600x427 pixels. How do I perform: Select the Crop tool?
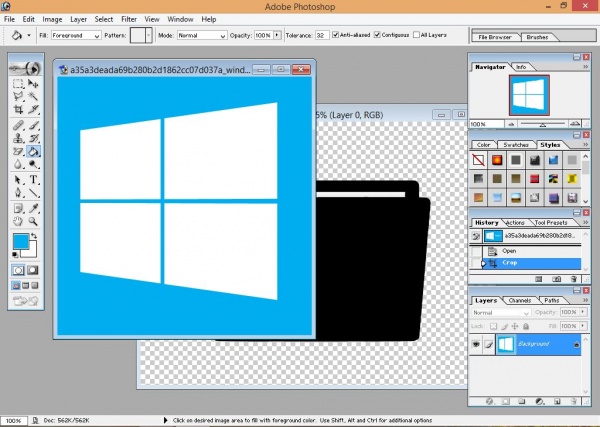[x=19, y=109]
